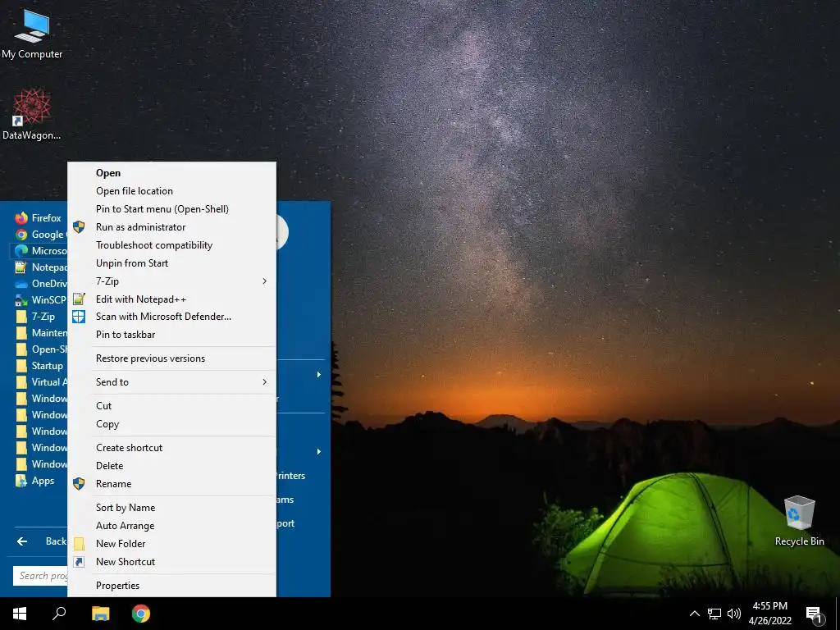Choose Cut in the context menu
The image size is (840, 630).
pyautogui.click(x=172, y=406)
